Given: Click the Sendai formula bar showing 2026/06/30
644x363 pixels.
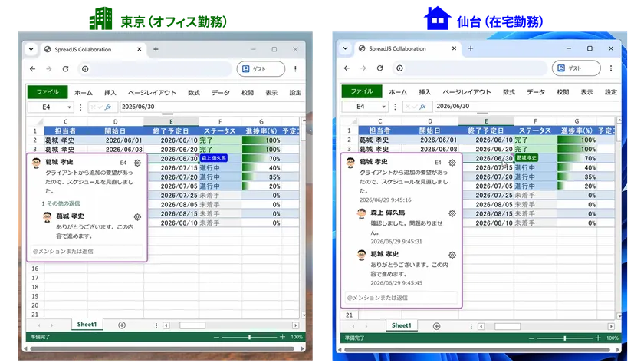Looking at the screenshot, I should (527, 106).
